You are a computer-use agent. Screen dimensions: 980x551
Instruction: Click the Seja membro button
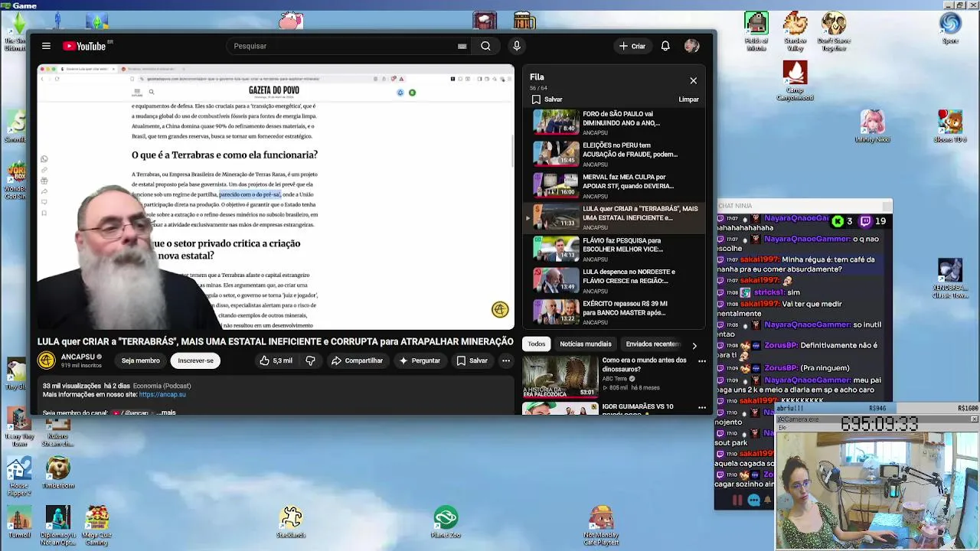[x=140, y=360]
